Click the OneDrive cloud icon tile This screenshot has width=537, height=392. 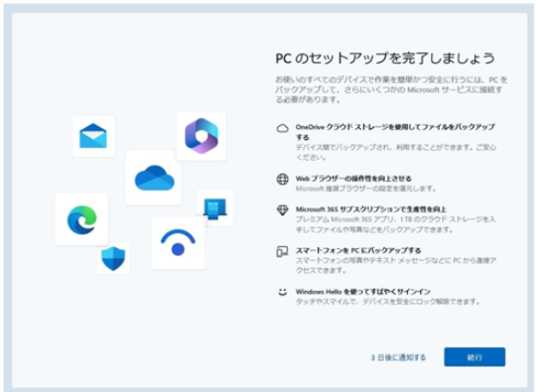pyautogui.click(x=154, y=178)
